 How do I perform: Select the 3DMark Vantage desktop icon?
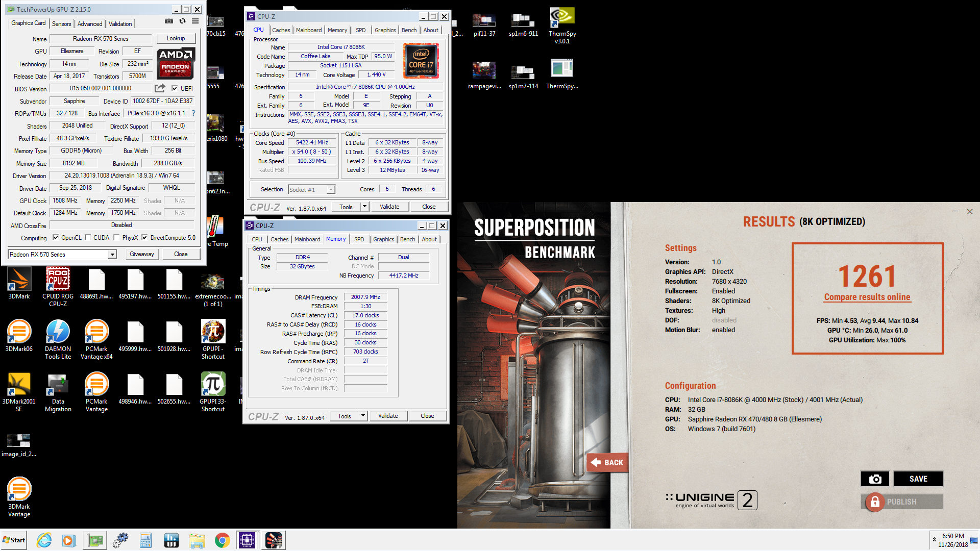tap(19, 497)
